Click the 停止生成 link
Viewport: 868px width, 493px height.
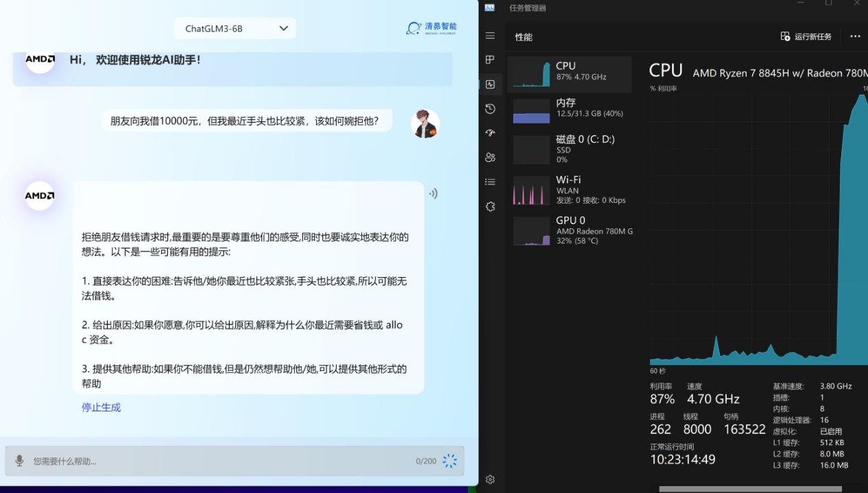point(101,407)
